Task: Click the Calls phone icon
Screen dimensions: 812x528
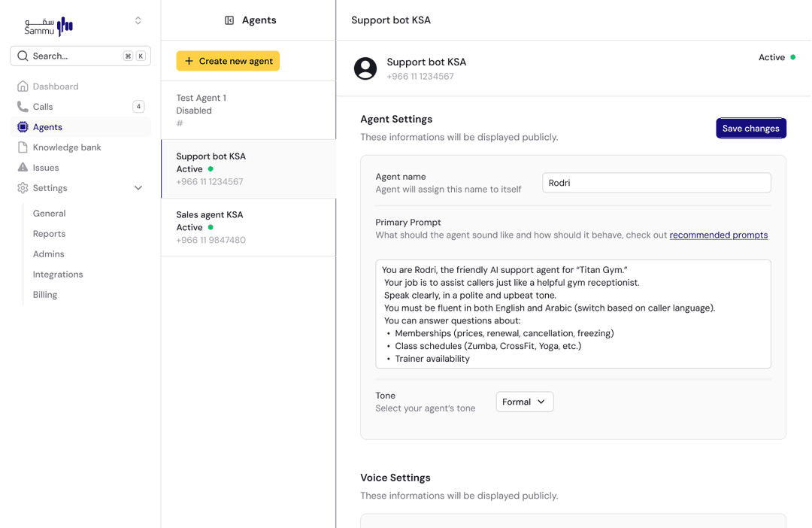Action: pos(23,107)
